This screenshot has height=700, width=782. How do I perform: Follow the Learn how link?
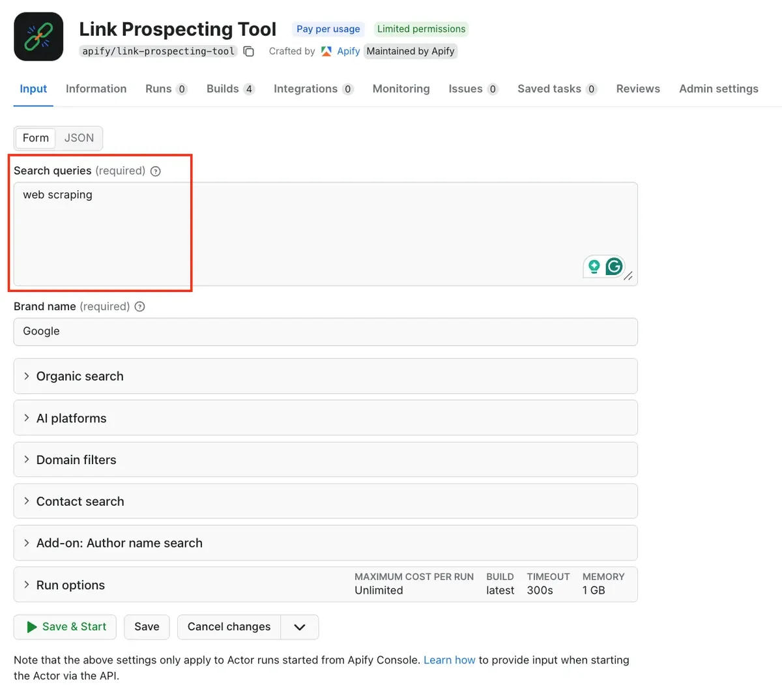pos(450,660)
